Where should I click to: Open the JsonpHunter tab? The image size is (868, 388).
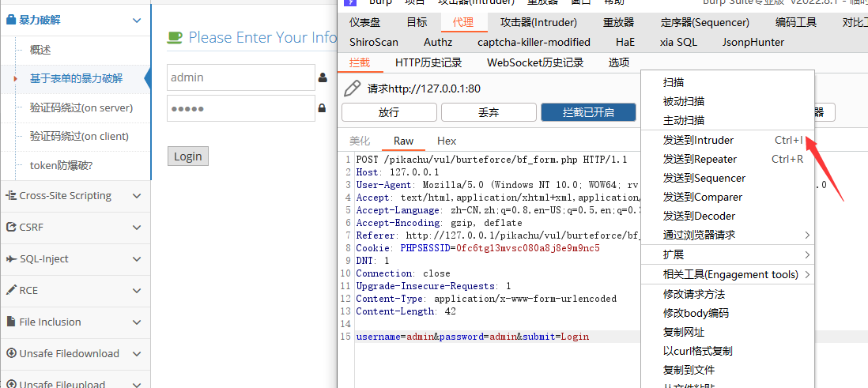pos(753,42)
